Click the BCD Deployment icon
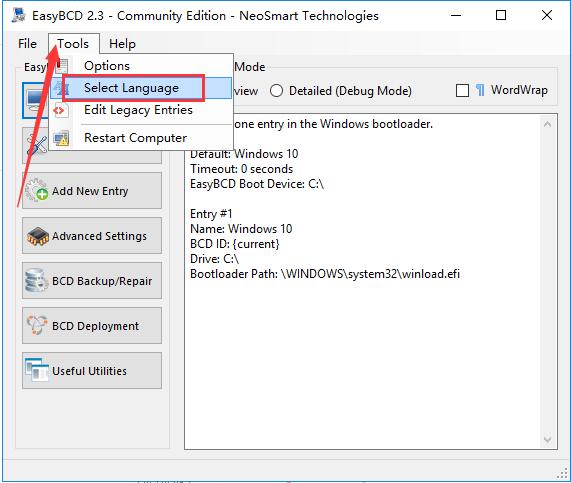 tap(37, 325)
